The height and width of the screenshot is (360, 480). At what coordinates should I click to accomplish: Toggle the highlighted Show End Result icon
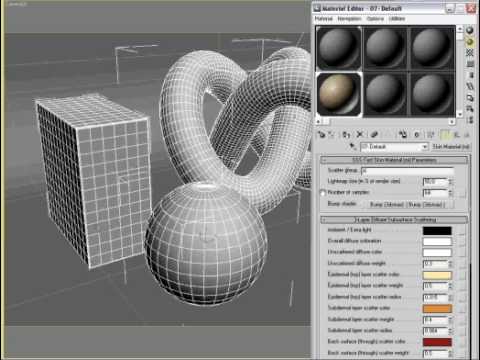(445, 135)
